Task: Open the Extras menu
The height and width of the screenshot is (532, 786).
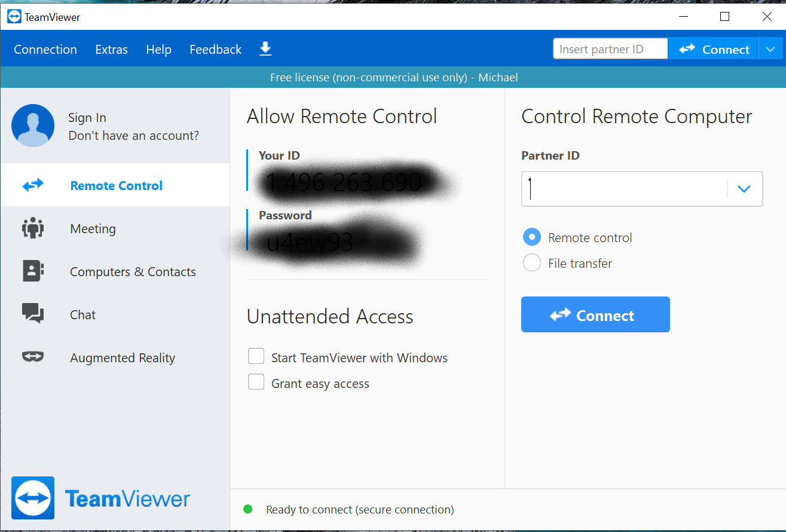Action: click(x=112, y=50)
